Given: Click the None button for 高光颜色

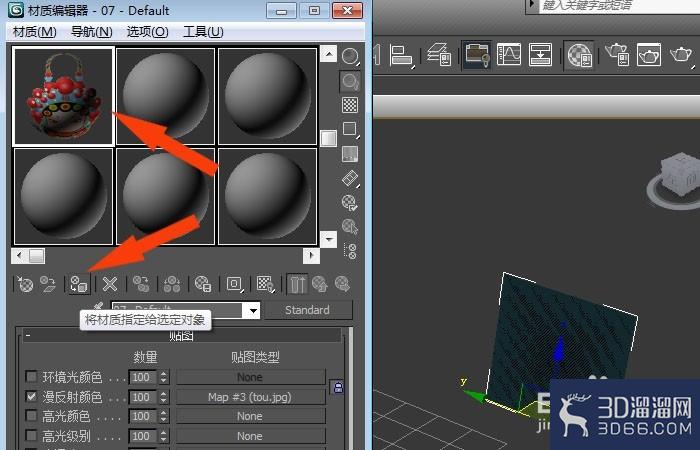Looking at the screenshot, I should (x=250, y=416).
